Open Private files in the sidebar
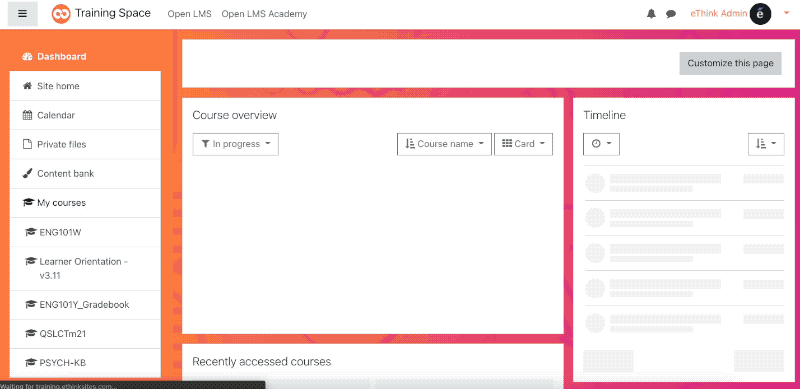The image size is (800, 389). tap(85, 144)
